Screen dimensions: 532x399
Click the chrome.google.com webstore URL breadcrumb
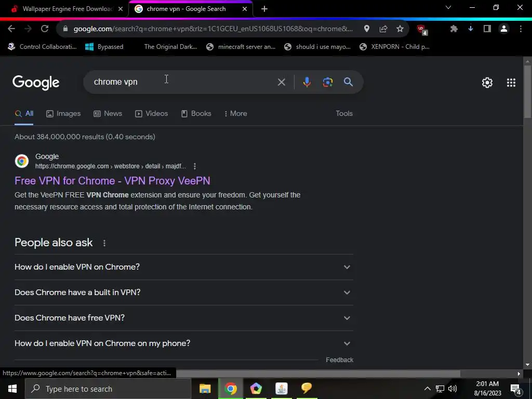click(111, 166)
